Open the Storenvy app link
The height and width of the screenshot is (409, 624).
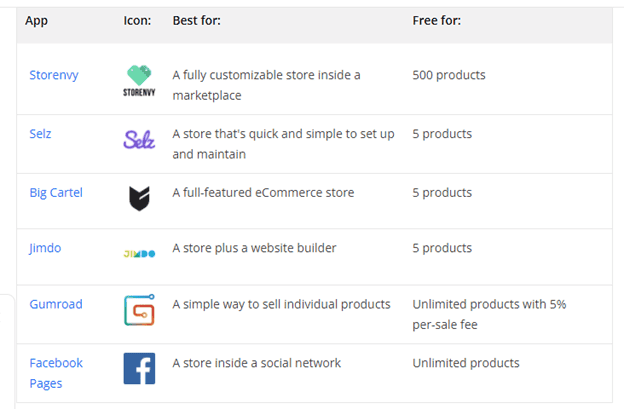pos(54,75)
